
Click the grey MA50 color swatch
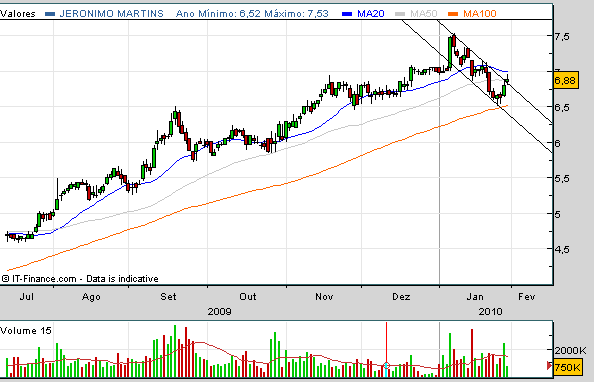(400, 14)
